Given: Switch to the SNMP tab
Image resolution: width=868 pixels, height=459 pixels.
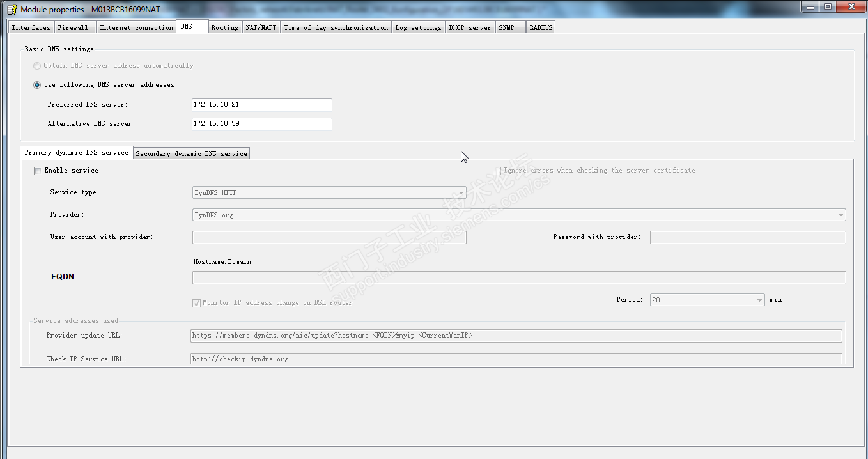Looking at the screenshot, I should (510, 27).
